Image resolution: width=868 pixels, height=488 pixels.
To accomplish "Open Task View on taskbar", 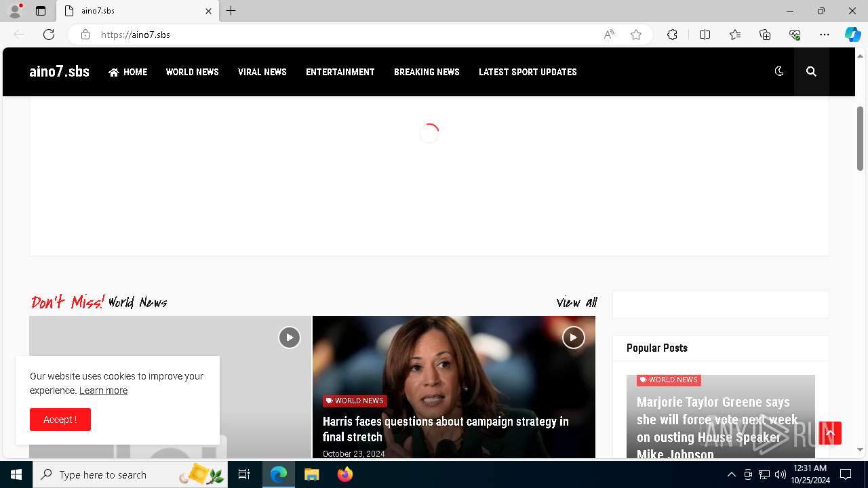I will pyautogui.click(x=244, y=474).
